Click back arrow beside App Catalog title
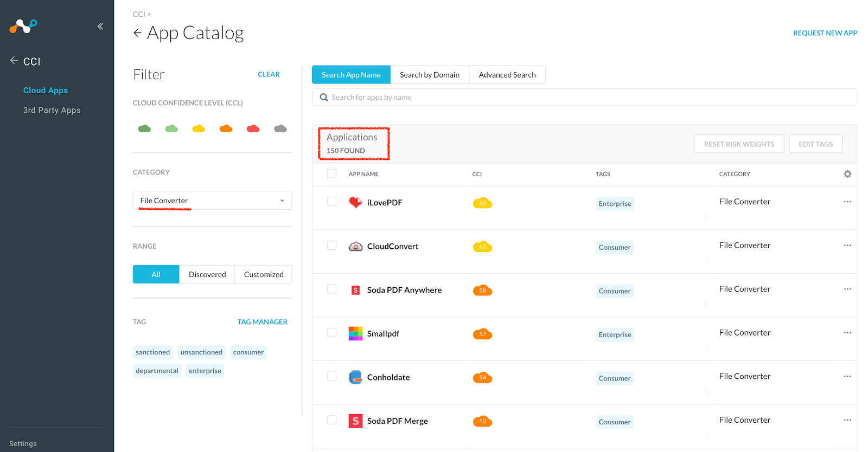Screen dimensions: 868x452 137,33
